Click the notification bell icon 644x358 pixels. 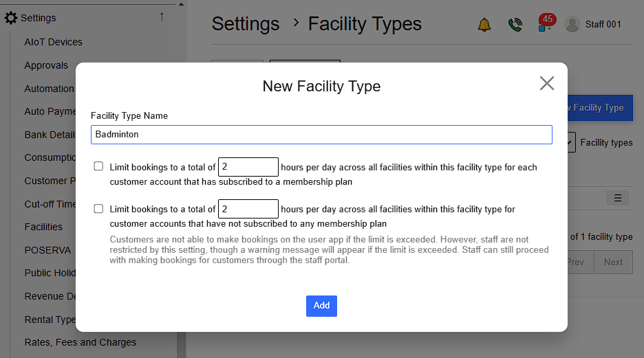(x=484, y=25)
